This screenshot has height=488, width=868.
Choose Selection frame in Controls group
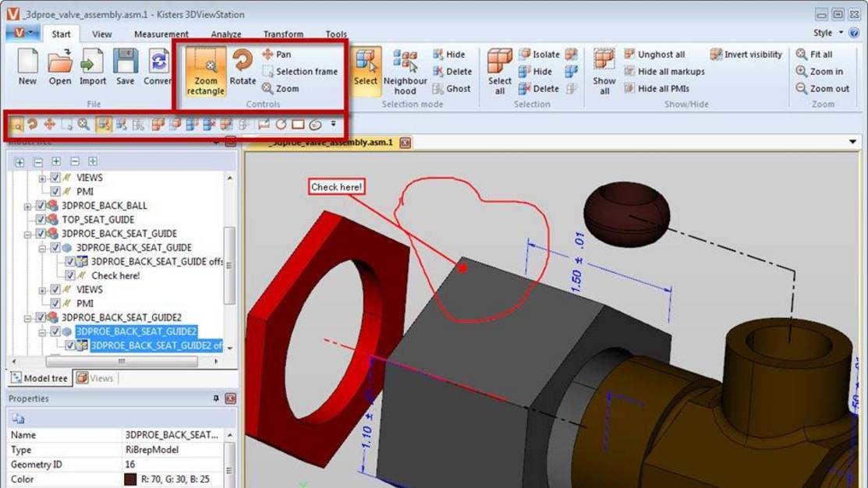coord(299,72)
